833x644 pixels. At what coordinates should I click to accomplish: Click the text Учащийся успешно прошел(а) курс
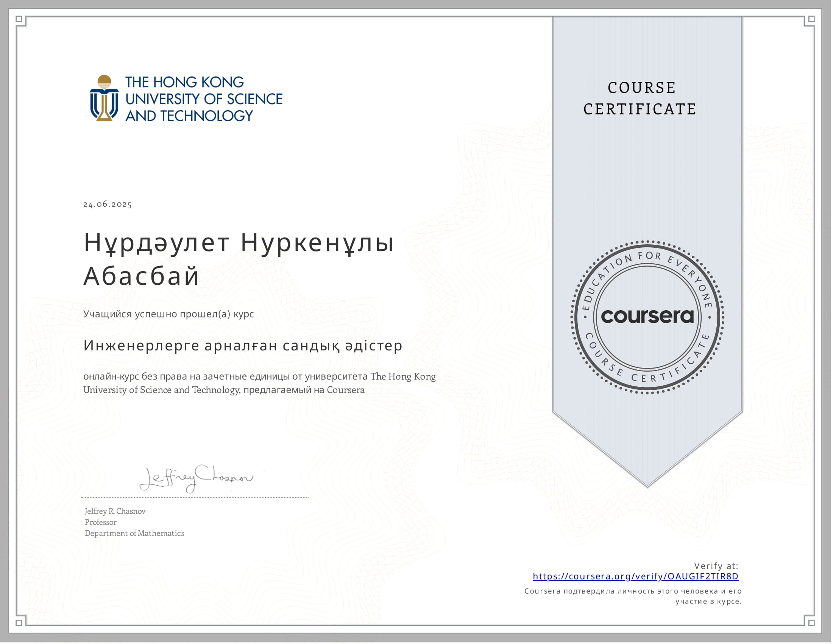click(168, 314)
